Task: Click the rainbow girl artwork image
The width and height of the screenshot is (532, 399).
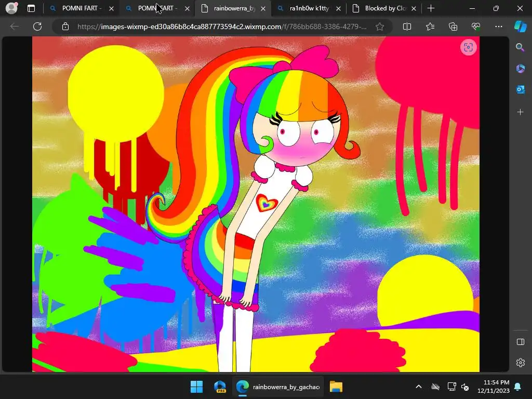Action: 256,204
